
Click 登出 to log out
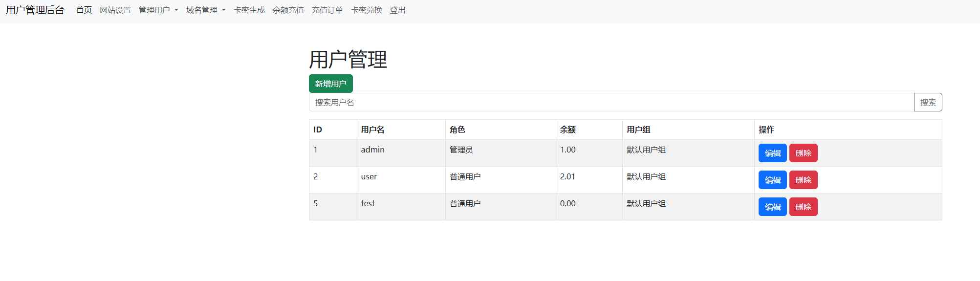(x=397, y=10)
